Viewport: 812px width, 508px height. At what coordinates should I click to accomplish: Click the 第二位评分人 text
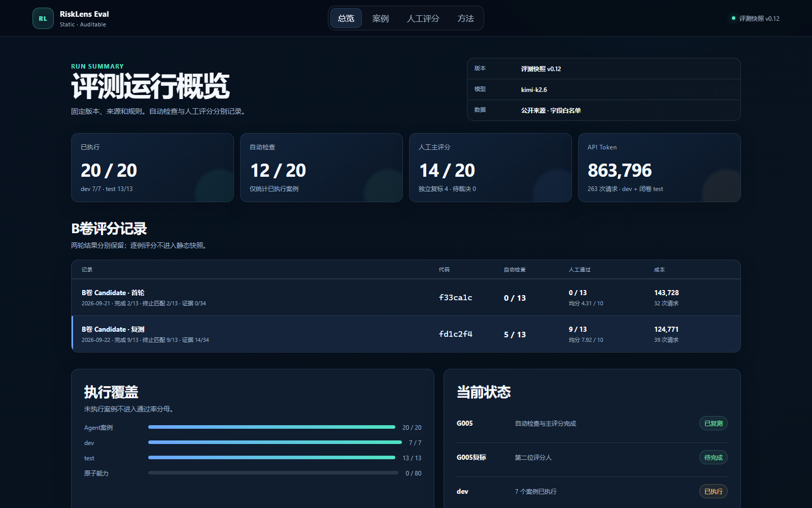click(x=533, y=457)
